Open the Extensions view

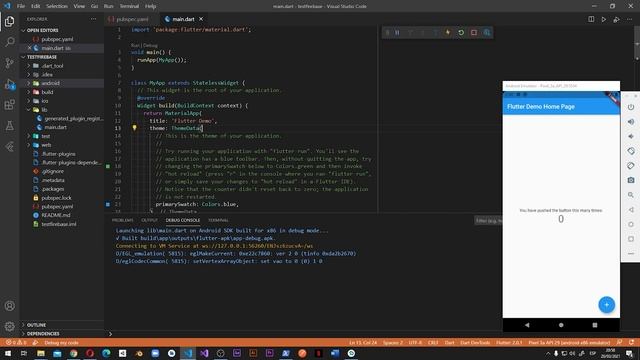[x=9, y=105]
